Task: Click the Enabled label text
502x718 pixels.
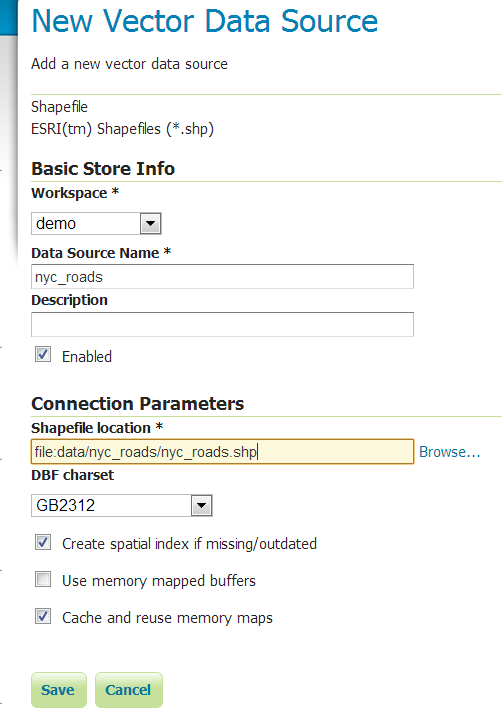Action: point(87,357)
